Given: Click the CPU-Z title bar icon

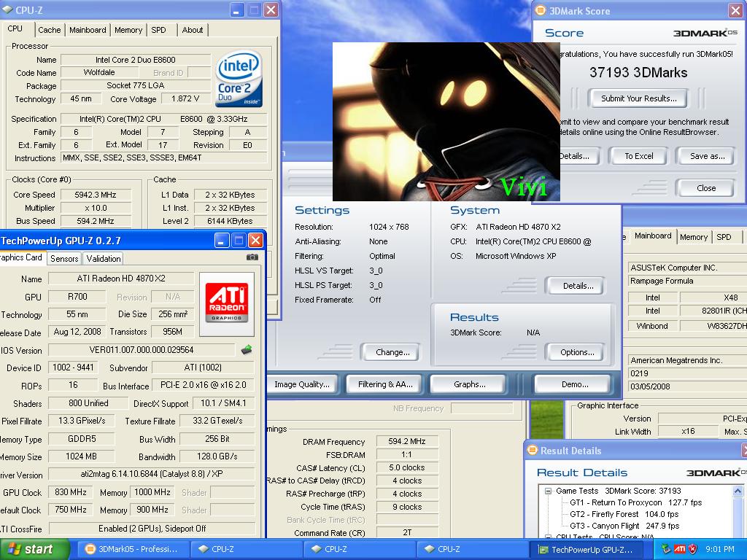Looking at the screenshot, I should 7,9.
